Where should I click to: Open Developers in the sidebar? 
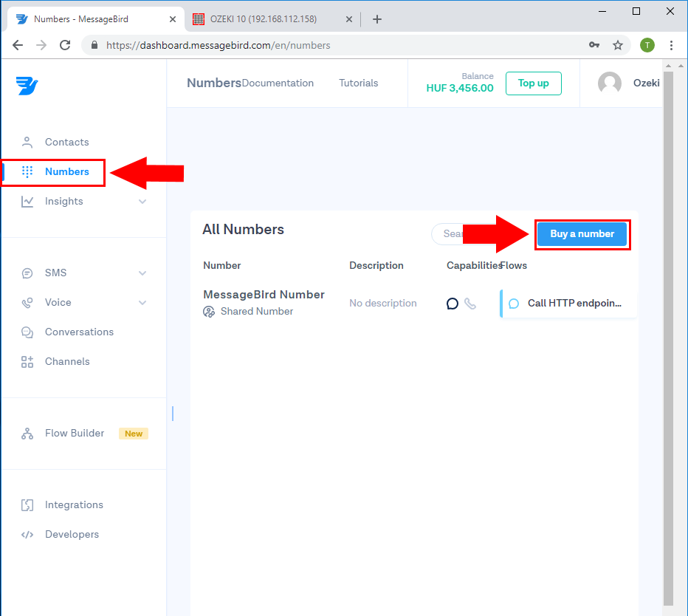click(72, 535)
